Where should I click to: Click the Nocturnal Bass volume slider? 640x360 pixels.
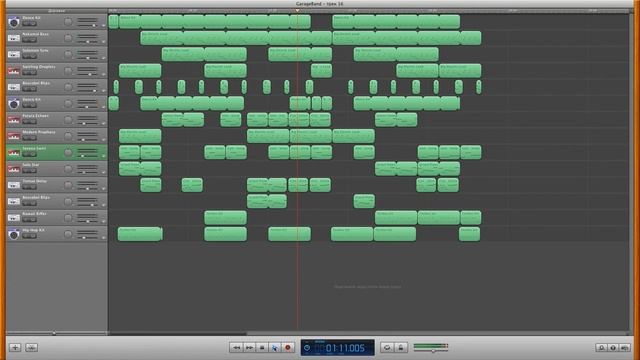point(88,42)
